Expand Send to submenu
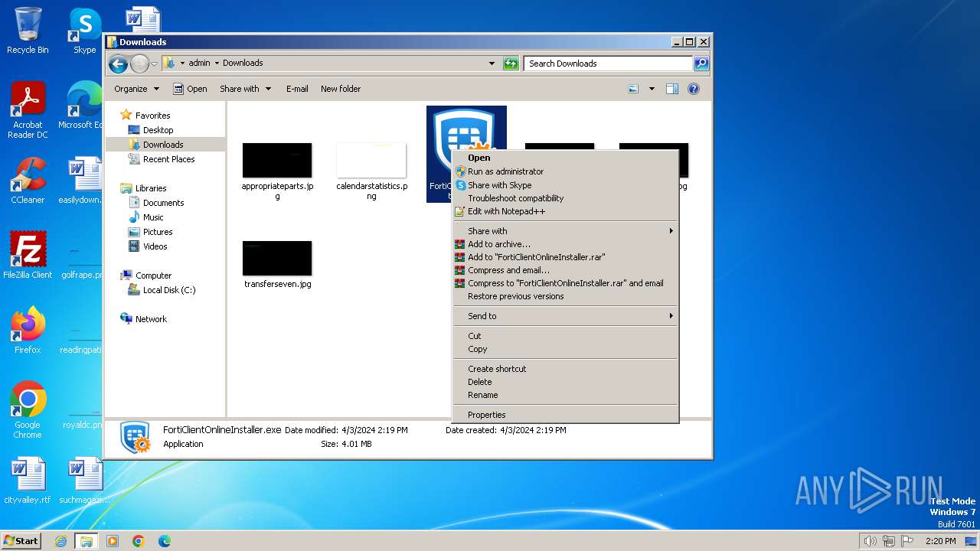This screenshot has height=551, width=980. pos(565,316)
